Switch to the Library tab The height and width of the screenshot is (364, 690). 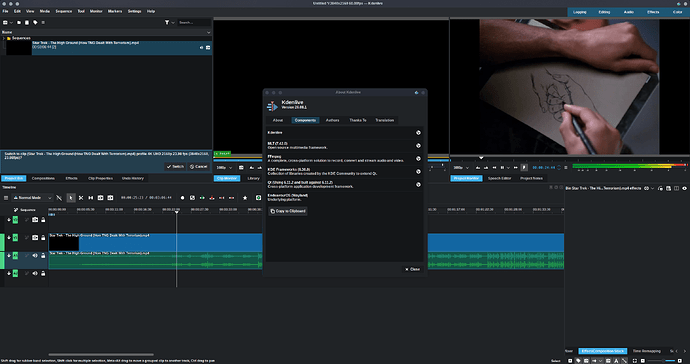(x=253, y=178)
